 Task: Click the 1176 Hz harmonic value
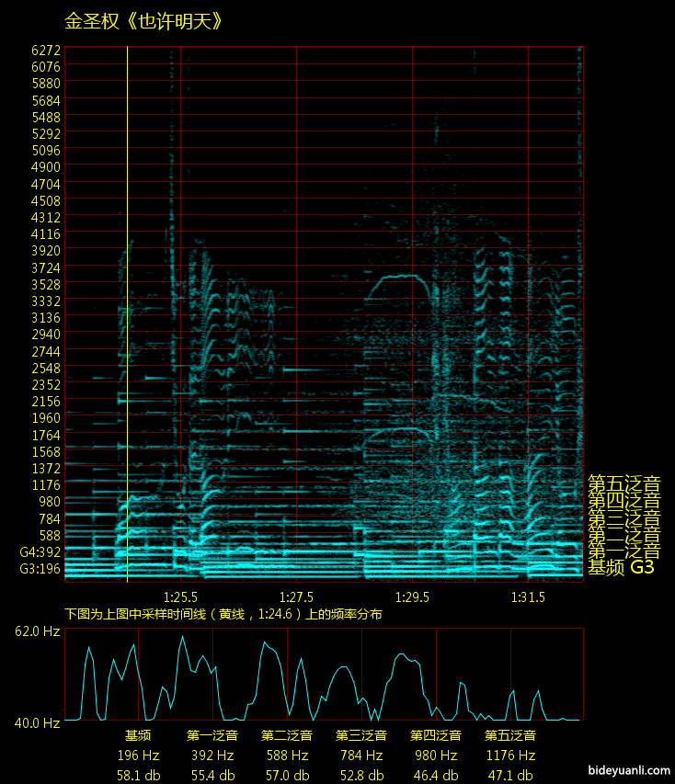[x=510, y=756]
